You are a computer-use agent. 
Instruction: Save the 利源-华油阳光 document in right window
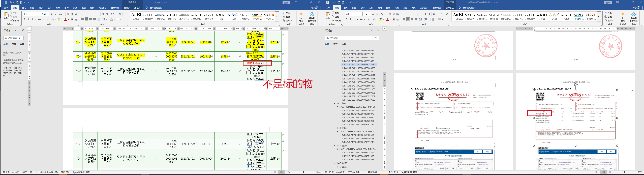click(x=327, y=3)
